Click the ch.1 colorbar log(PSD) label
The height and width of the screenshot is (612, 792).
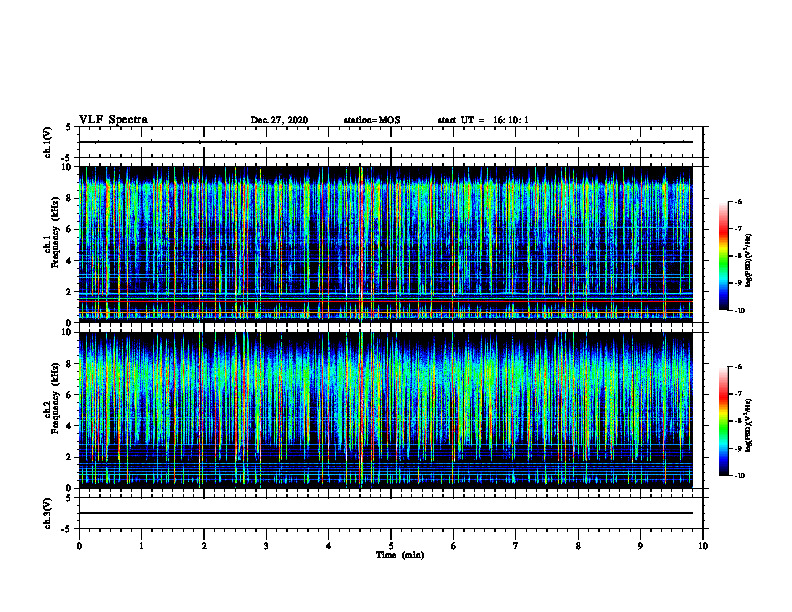pyautogui.click(x=749, y=261)
